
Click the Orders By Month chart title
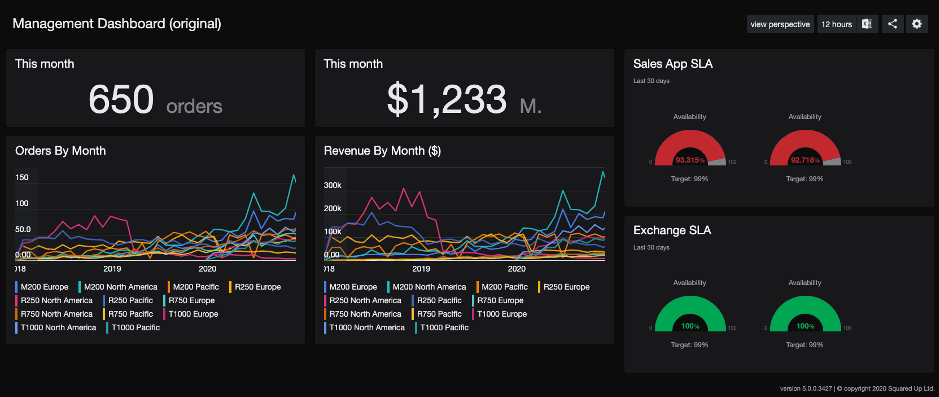(x=60, y=151)
